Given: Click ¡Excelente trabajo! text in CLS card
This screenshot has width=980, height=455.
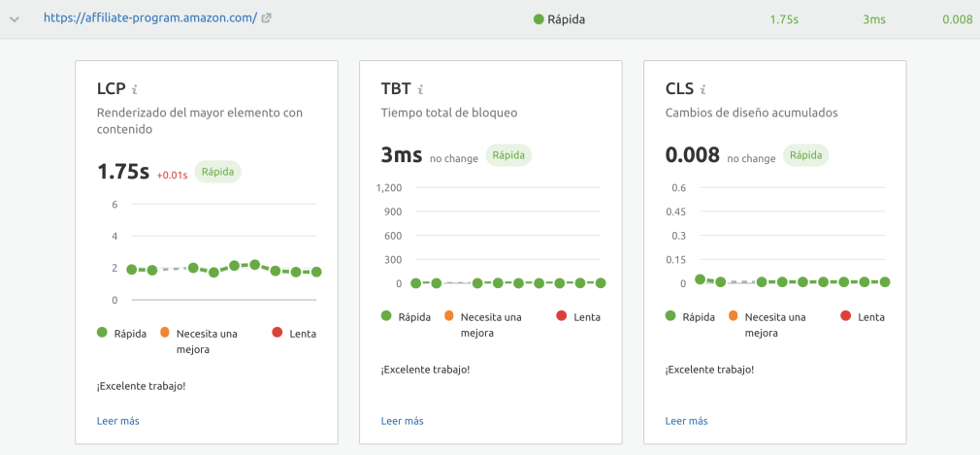Looking at the screenshot, I should (x=710, y=370).
